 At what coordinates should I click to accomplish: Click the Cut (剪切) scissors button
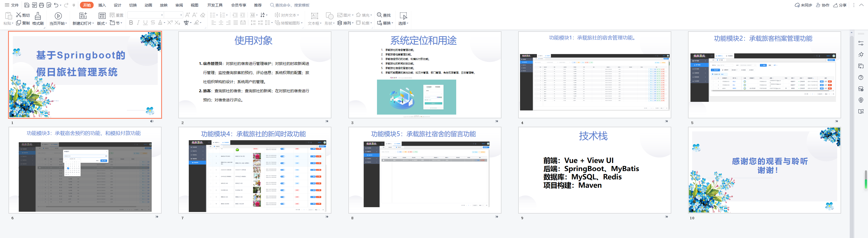pyautogui.click(x=23, y=15)
